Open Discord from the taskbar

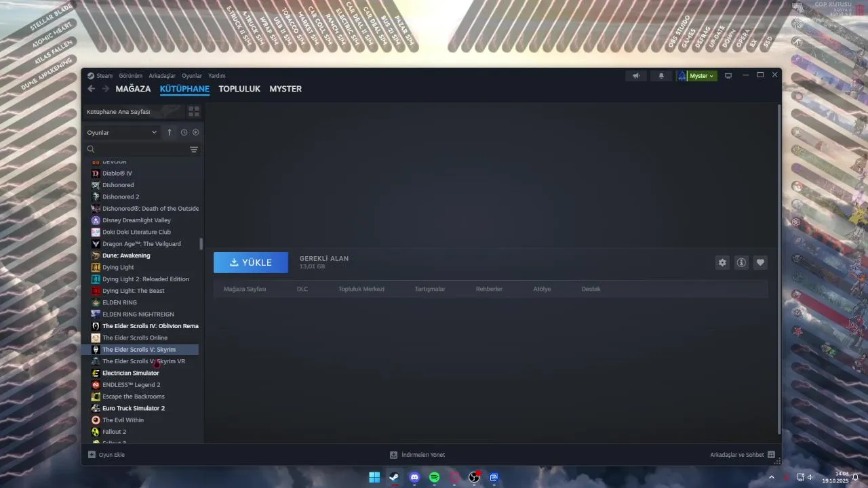(414, 477)
